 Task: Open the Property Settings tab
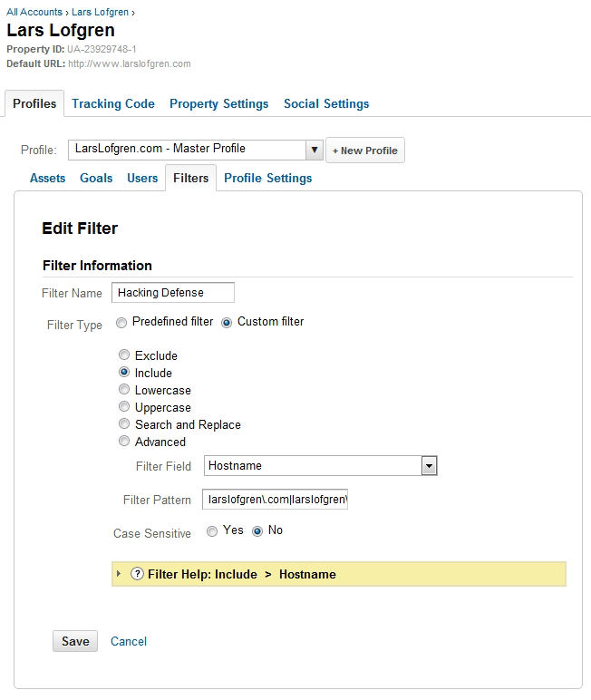pos(219,103)
